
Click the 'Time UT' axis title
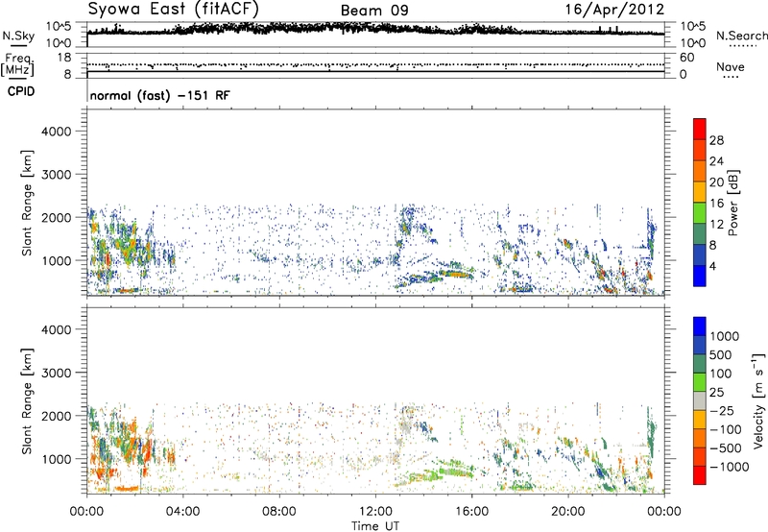tap(375, 526)
